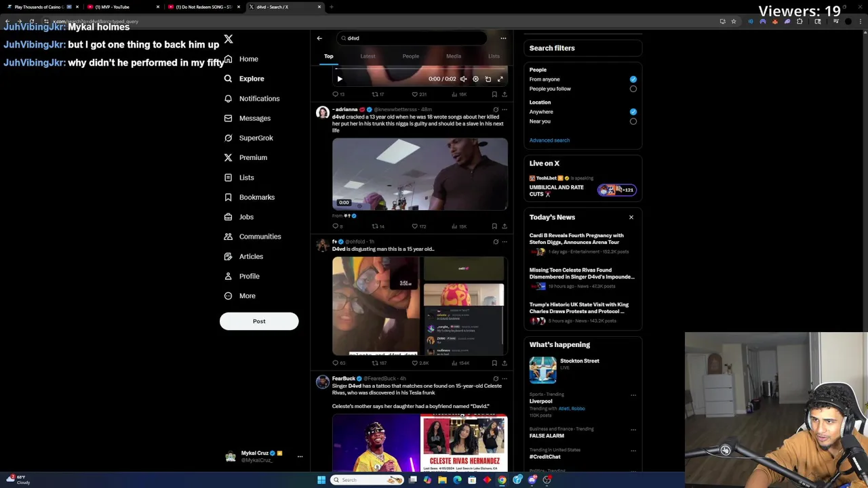Image resolution: width=868 pixels, height=488 pixels.
Task: Seek on the top video progress bar
Action: tap(420, 68)
